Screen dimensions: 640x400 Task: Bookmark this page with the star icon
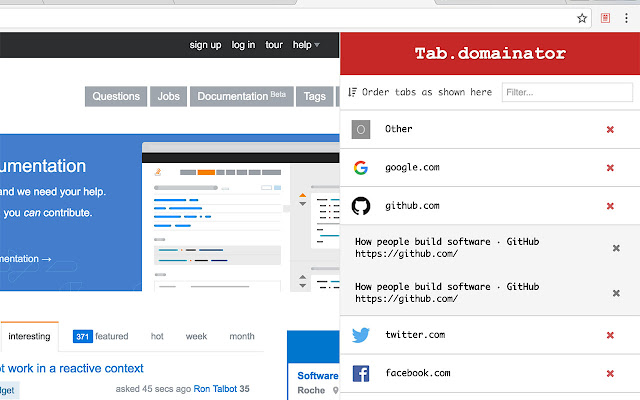pos(582,18)
